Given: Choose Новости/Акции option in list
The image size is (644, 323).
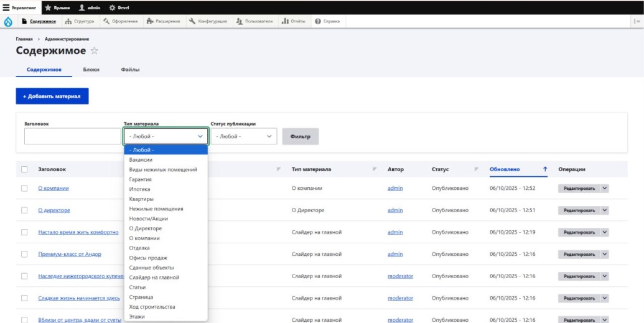Looking at the screenshot, I should [166, 218].
